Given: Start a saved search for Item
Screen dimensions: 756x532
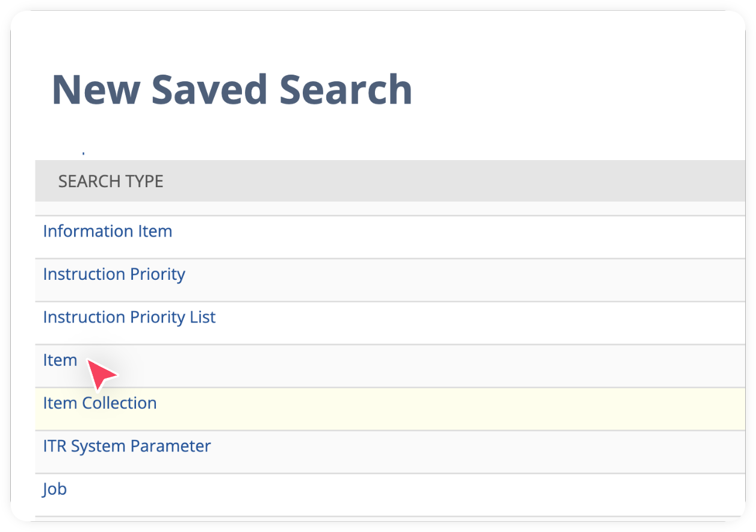Looking at the screenshot, I should tap(60, 360).
